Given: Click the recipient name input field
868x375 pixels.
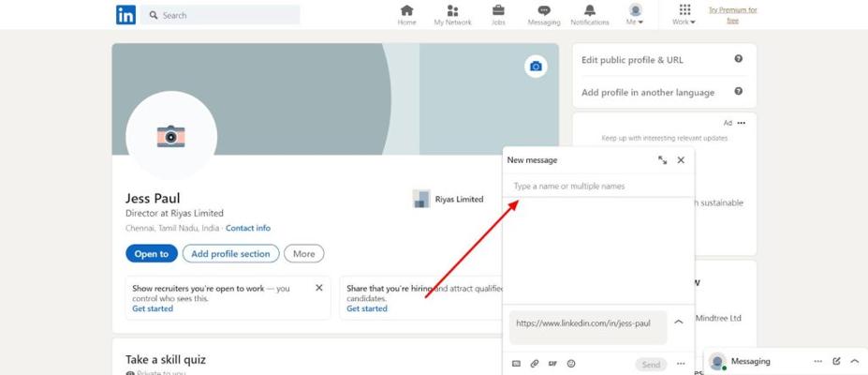Looking at the screenshot, I should click(597, 187).
